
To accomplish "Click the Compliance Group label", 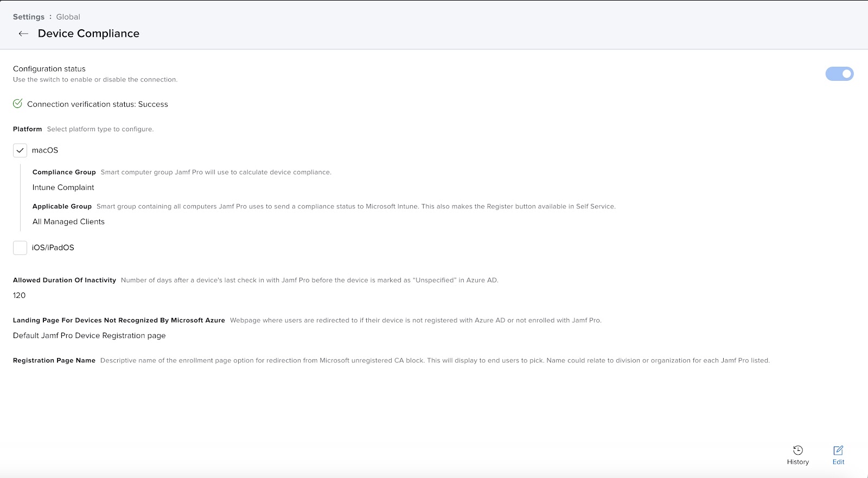I will tap(64, 172).
